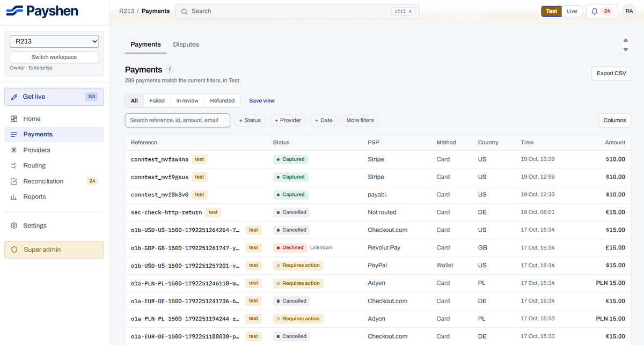Viewport: 644px width, 345px height.
Task: Filter payments by Refunded
Action: [222, 100]
